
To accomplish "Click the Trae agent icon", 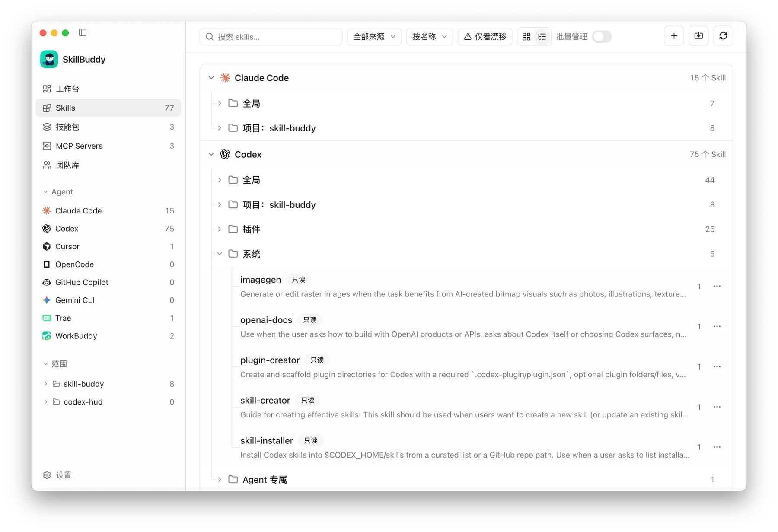I will (x=47, y=318).
